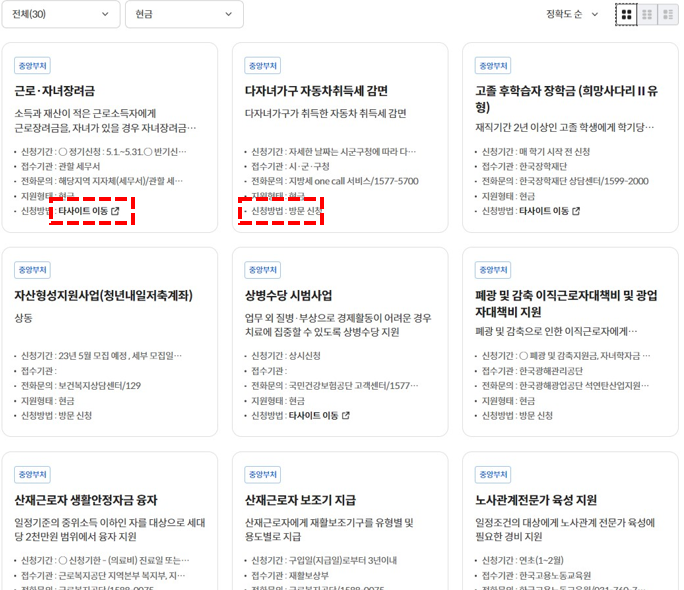Open 타사이트 이동 link in 상병수당 시범사업 card

(319, 416)
